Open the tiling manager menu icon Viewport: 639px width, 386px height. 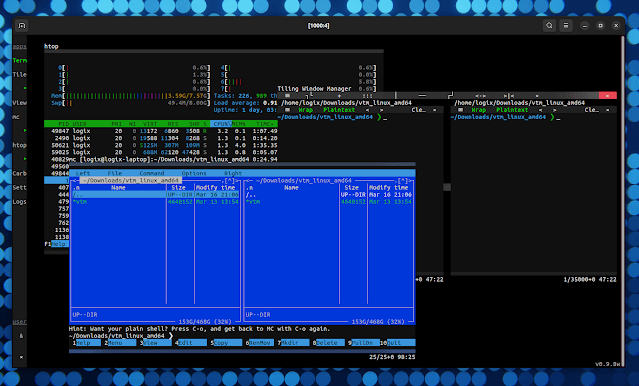[287, 95]
